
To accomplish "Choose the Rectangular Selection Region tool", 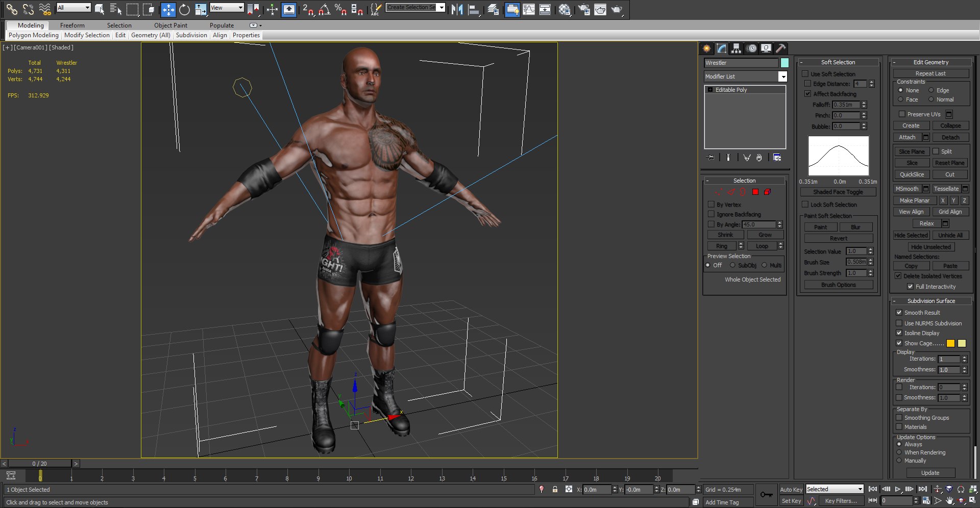I will (132, 9).
